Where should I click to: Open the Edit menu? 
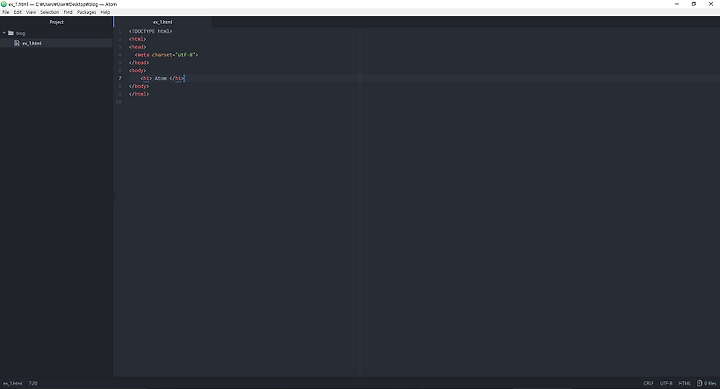point(17,12)
